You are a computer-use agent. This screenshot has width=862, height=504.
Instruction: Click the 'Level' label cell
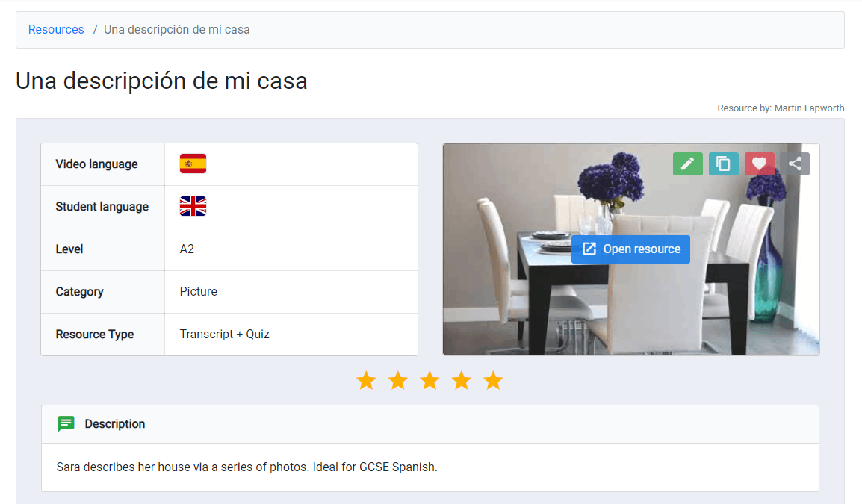click(x=103, y=249)
